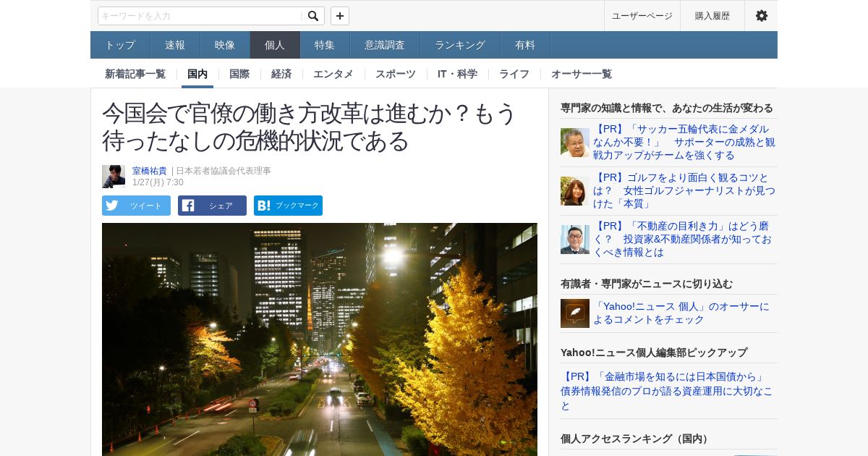Click heading Yahoo!ニュース個人編集部ピックアップ
This screenshot has height=456, width=868.
tap(654, 352)
